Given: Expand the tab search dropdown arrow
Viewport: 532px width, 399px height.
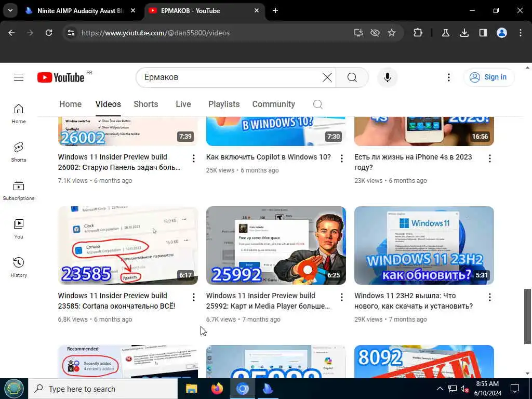Looking at the screenshot, I should 10,10.
